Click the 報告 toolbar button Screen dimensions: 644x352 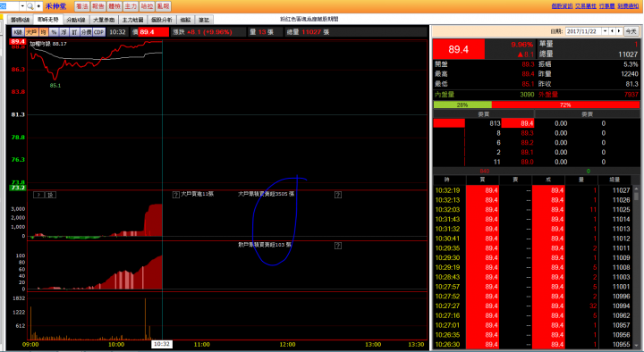tap(98, 6)
